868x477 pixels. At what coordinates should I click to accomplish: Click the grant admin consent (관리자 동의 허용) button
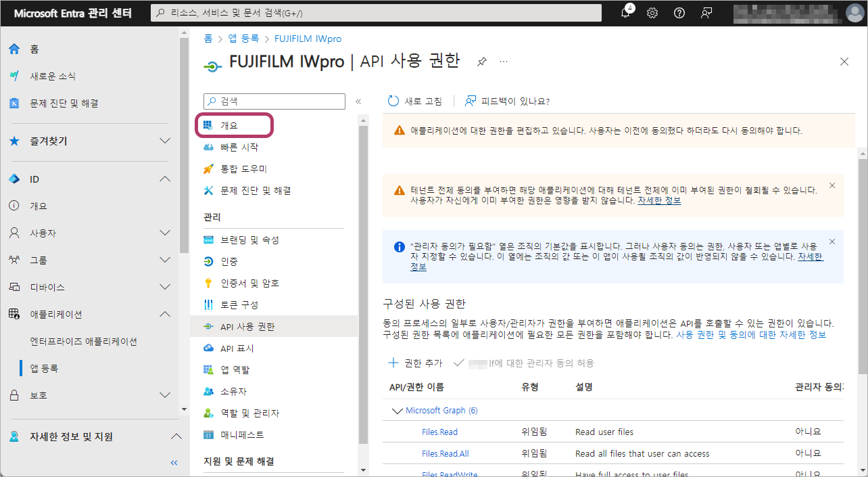pyautogui.click(x=524, y=363)
